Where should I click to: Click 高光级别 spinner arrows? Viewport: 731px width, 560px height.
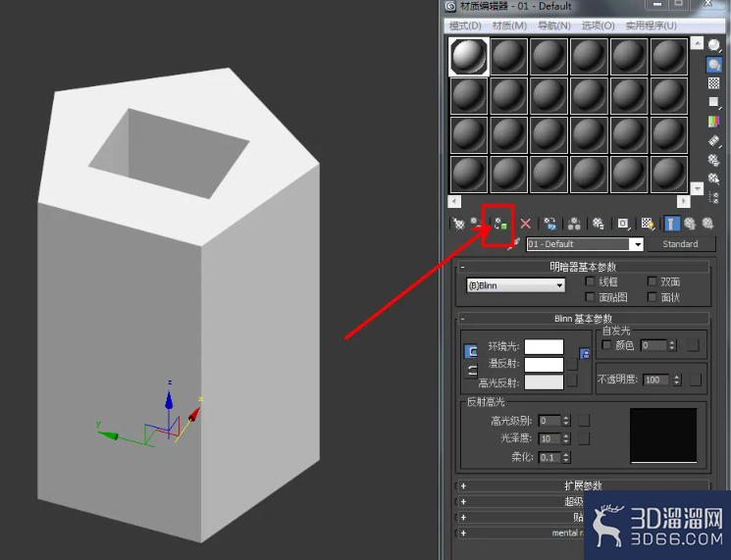566,421
